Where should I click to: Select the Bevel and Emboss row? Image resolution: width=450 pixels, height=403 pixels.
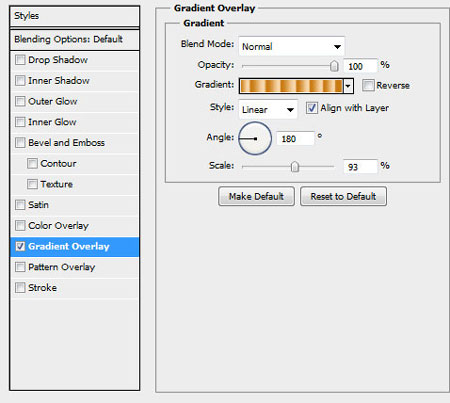pos(75,143)
